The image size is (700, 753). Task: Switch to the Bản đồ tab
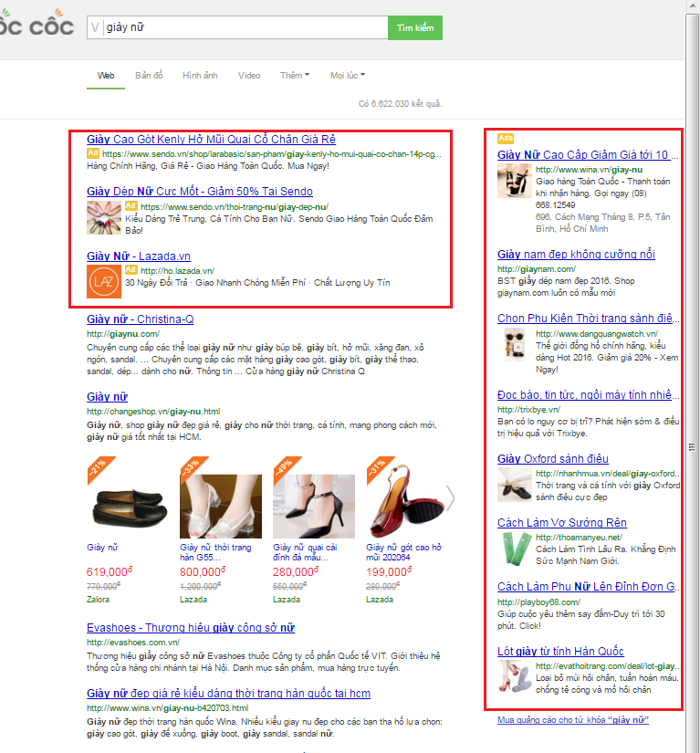(149, 76)
